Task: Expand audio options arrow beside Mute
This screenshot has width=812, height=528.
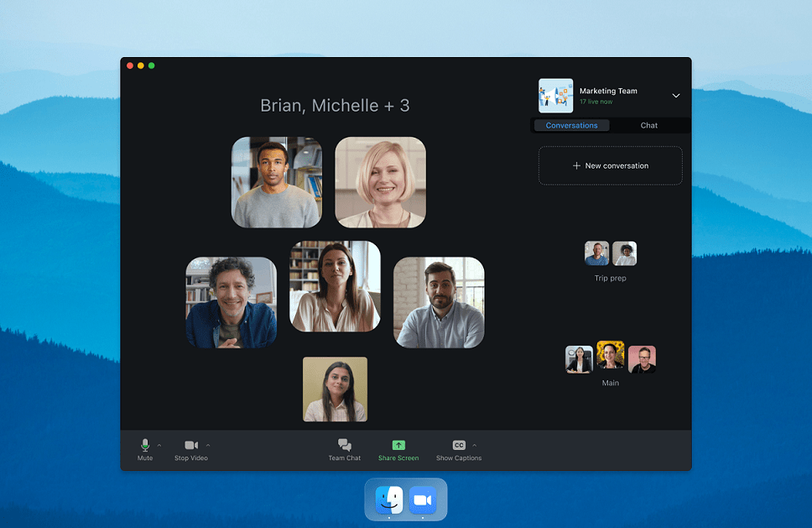Action: [x=159, y=446]
